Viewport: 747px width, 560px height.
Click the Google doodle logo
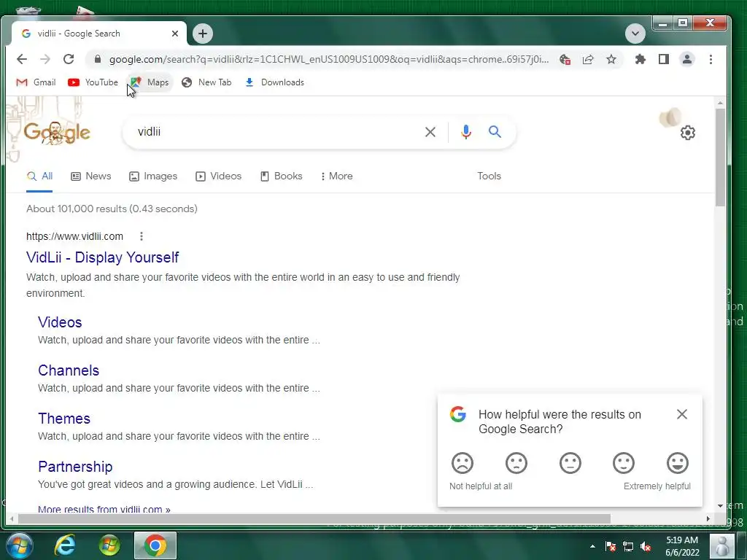click(57, 133)
